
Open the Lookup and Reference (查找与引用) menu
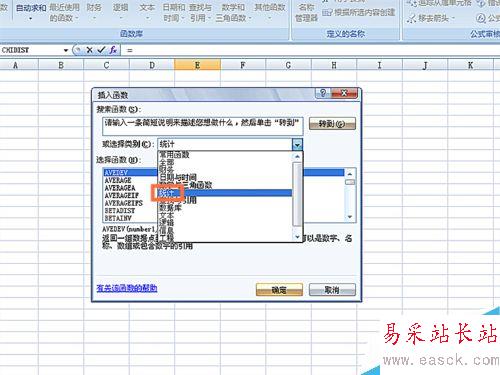[x=200, y=12]
